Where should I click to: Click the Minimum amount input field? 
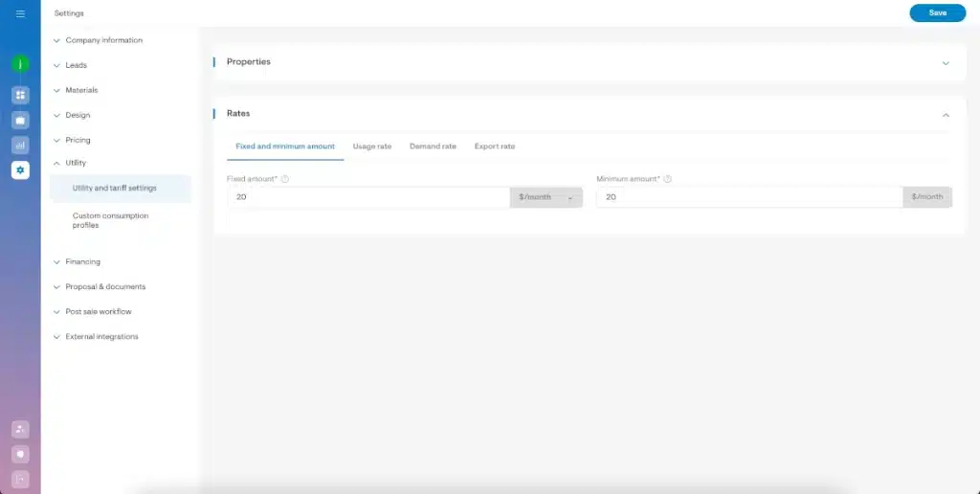pyautogui.click(x=749, y=197)
